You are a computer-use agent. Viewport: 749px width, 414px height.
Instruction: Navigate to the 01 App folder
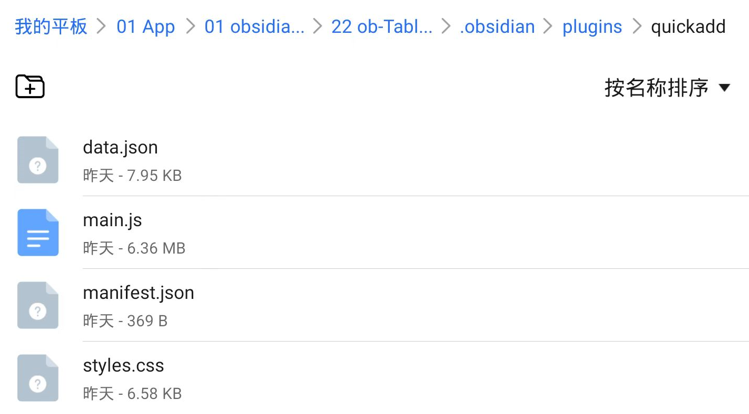point(145,27)
